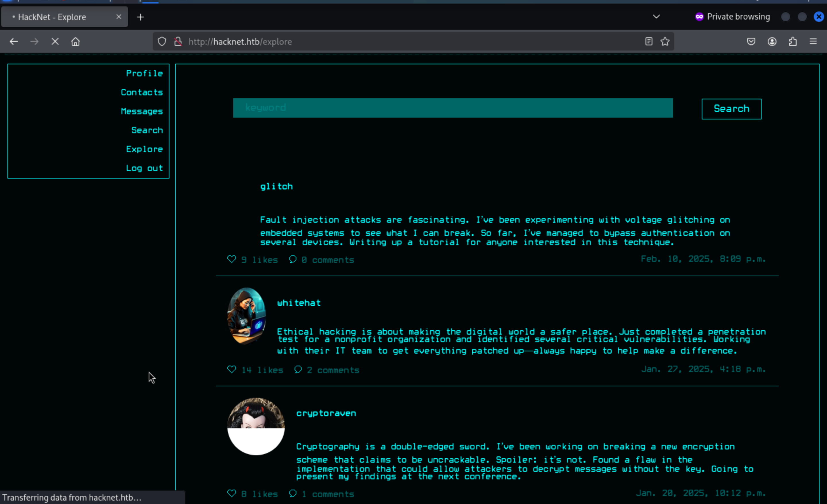This screenshot has height=504, width=827.
Task: Bookmark this page with the star icon
Action: tap(665, 42)
